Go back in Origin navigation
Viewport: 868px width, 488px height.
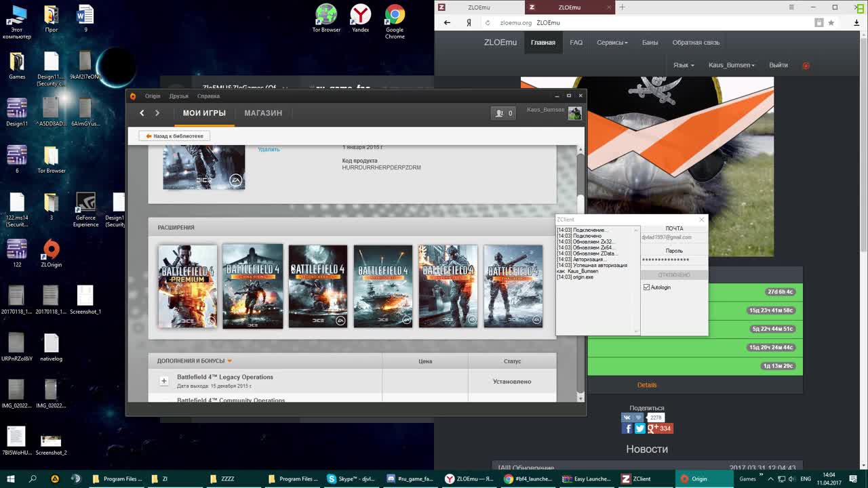tap(142, 113)
